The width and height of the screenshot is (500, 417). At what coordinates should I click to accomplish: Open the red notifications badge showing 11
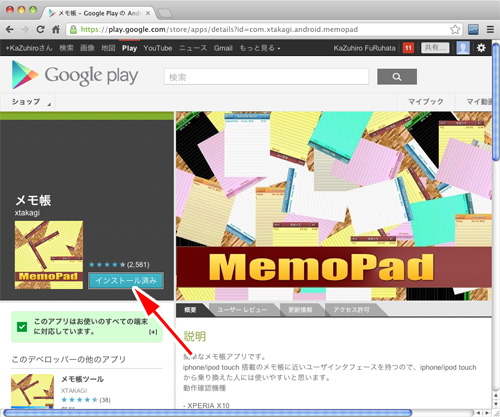click(408, 48)
